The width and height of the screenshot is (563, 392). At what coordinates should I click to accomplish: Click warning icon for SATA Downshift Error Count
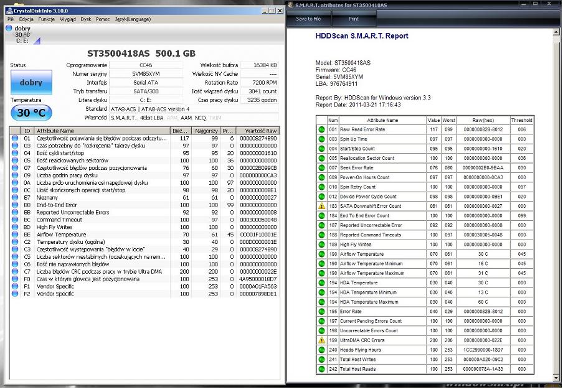pos(322,206)
